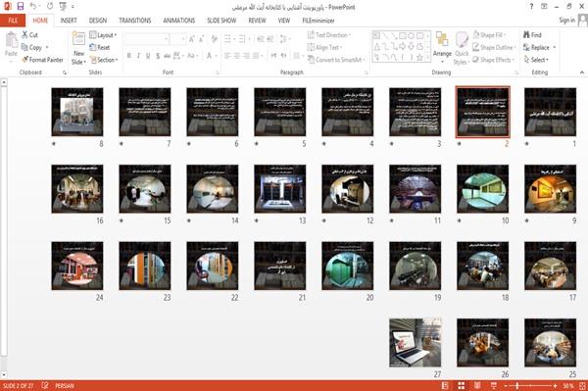
Task: Toggle Strikethrough formatting
Action: coord(168,56)
